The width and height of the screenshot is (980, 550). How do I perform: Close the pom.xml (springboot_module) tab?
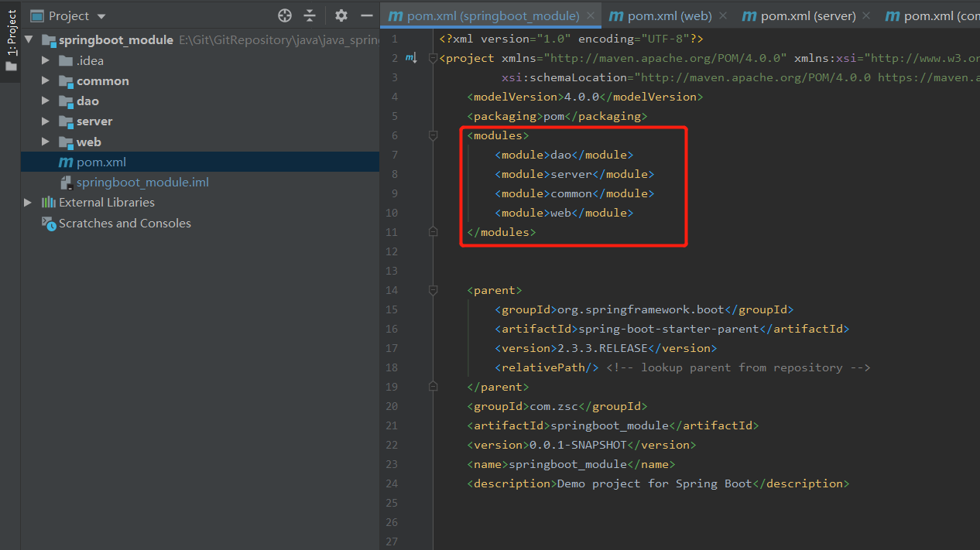click(591, 15)
